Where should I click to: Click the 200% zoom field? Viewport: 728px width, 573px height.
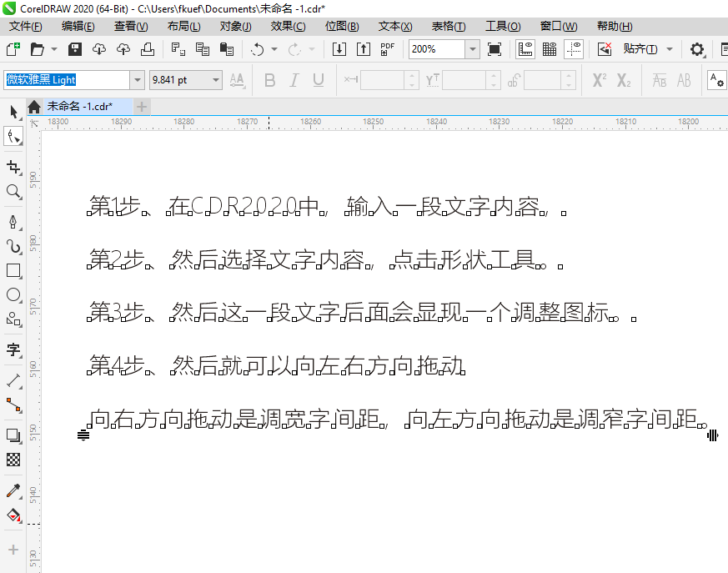437,48
